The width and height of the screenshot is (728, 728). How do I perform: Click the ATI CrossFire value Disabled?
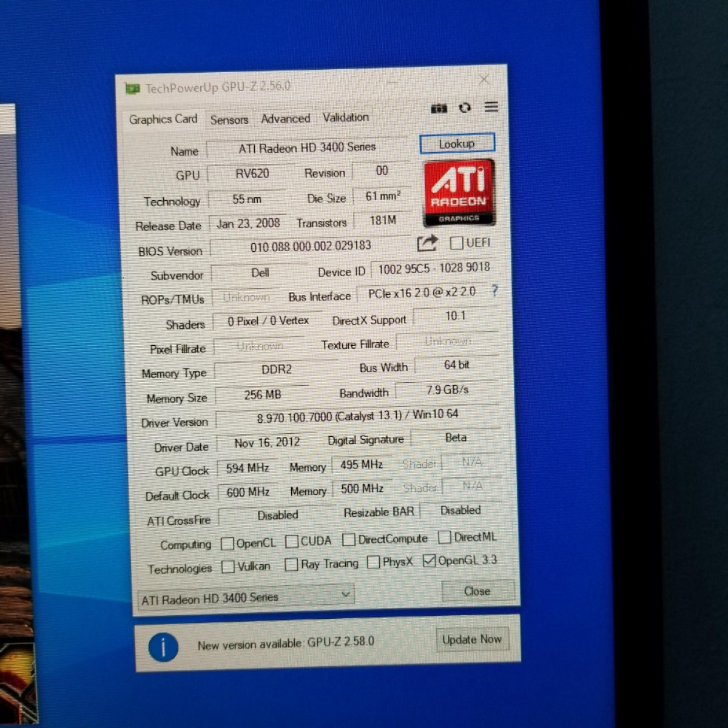[277, 516]
